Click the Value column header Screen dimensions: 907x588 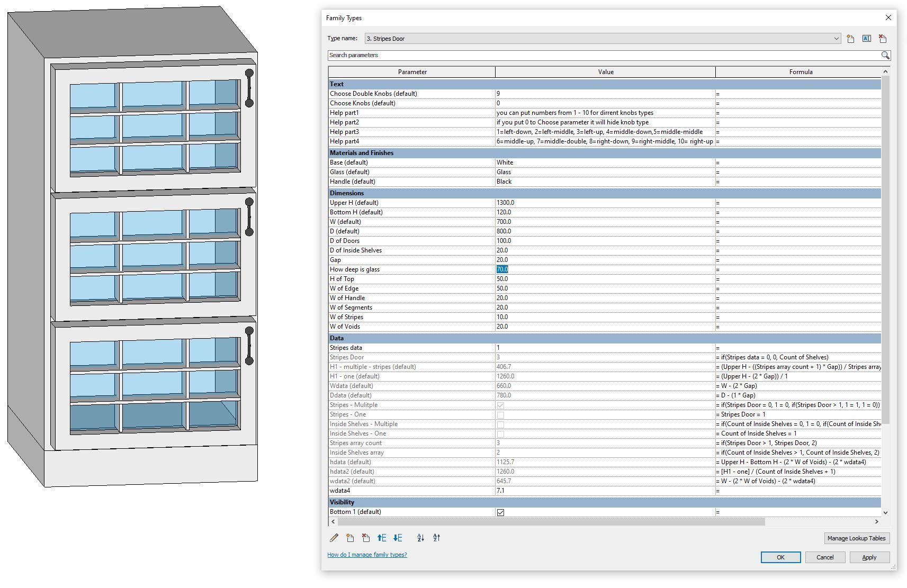(605, 72)
